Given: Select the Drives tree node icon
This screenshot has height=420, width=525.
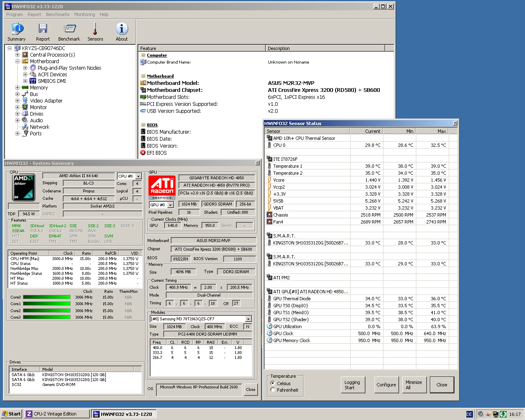Looking at the screenshot, I should pos(25,114).
